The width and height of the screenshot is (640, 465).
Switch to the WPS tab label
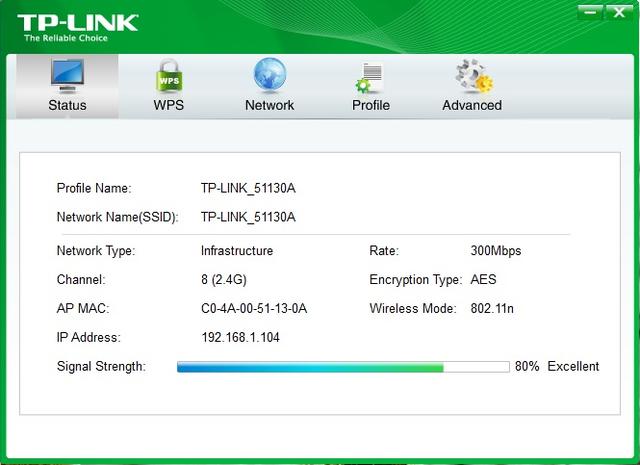169,105
